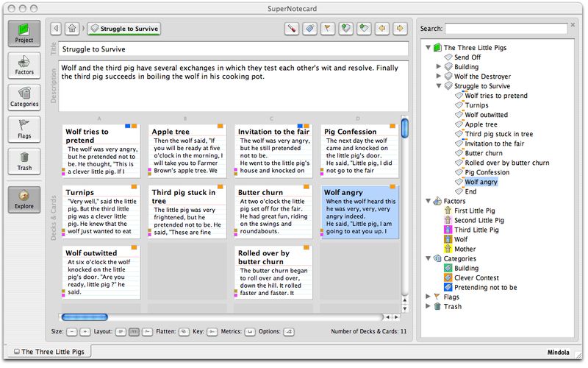Click the Search input field
The height and width of the screenshot is (368, 588).
click(x=506, y=29)
